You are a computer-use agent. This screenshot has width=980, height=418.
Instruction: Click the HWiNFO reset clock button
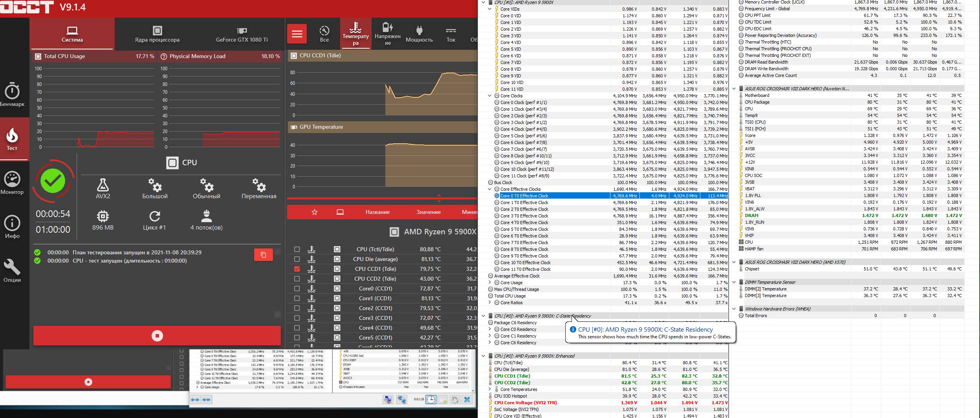tap(431, 400)
